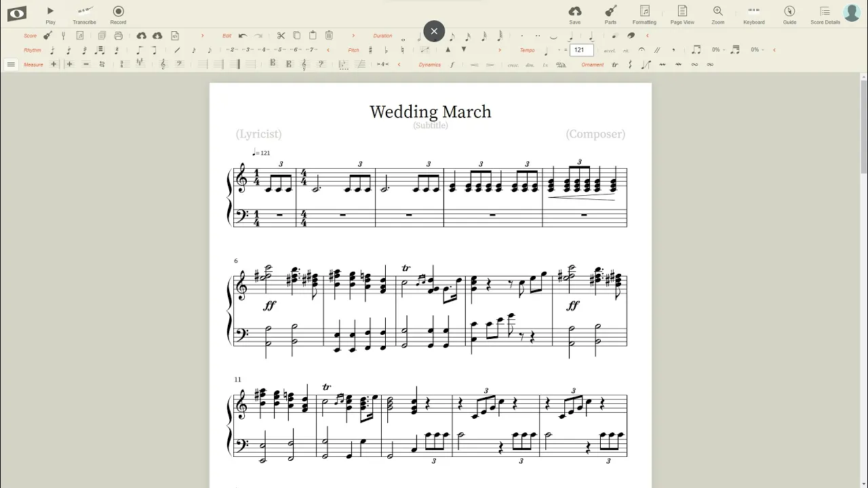Screen dimensions: 868x488
Task: Delete the selection with the trash icon
Action: [329, 36]
